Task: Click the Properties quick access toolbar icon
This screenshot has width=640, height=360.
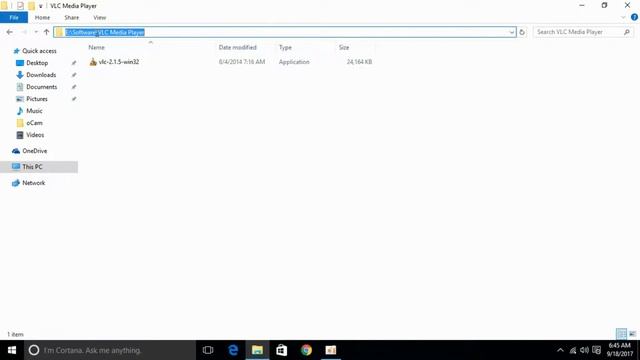Action: [x=20, y=6]
